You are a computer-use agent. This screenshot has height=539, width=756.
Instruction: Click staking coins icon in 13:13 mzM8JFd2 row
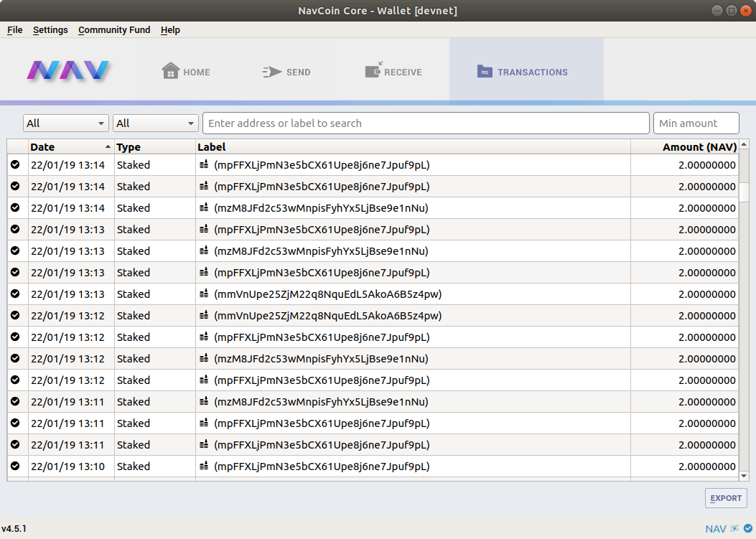(x=204, y=250)
